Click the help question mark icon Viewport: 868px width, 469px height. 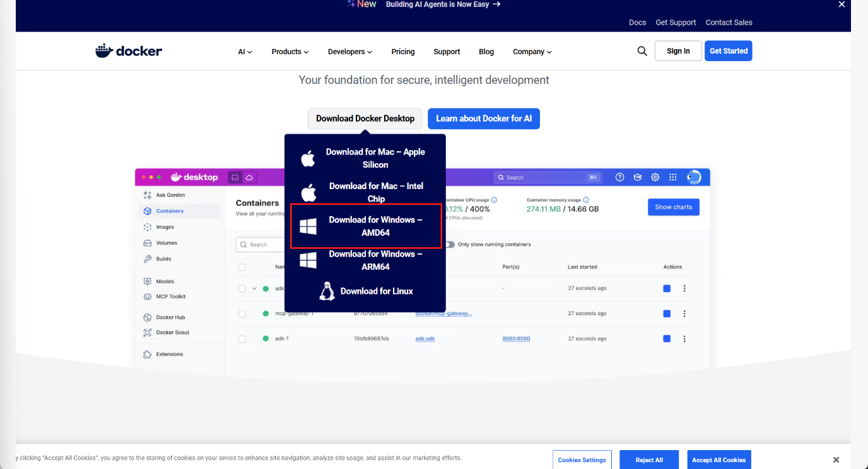pyautogui.click(x=619, y=177)
